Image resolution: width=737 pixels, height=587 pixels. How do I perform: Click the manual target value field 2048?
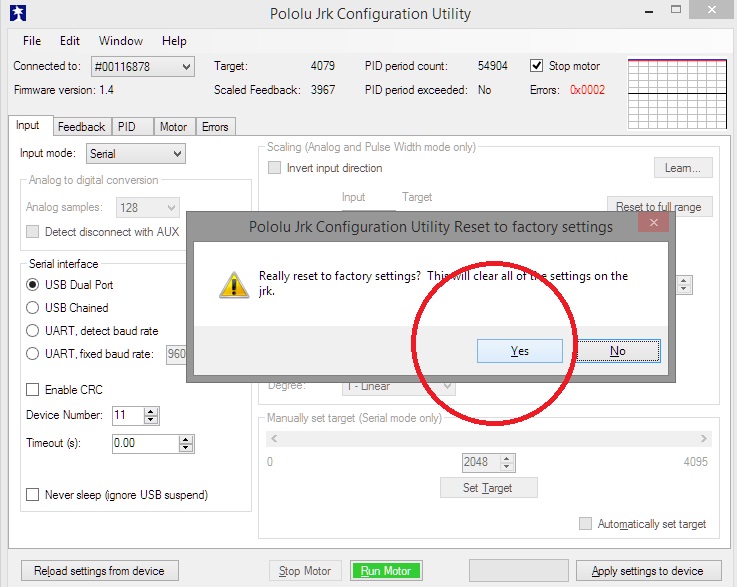pyautogui.click(x=481, y=462)
